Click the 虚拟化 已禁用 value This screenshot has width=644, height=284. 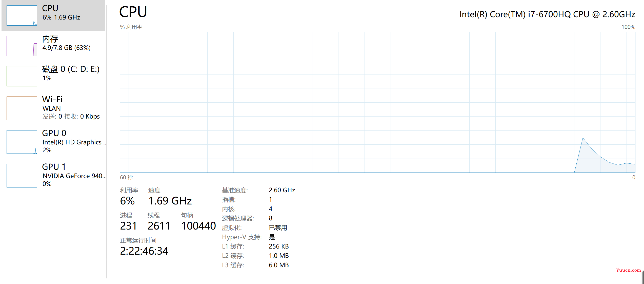pos(278,228)
